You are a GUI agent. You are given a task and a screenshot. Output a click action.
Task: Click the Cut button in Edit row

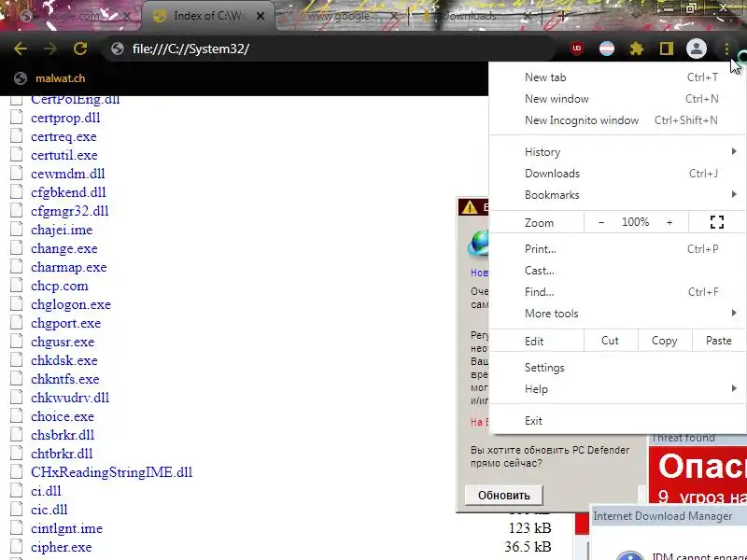[611, 341]
